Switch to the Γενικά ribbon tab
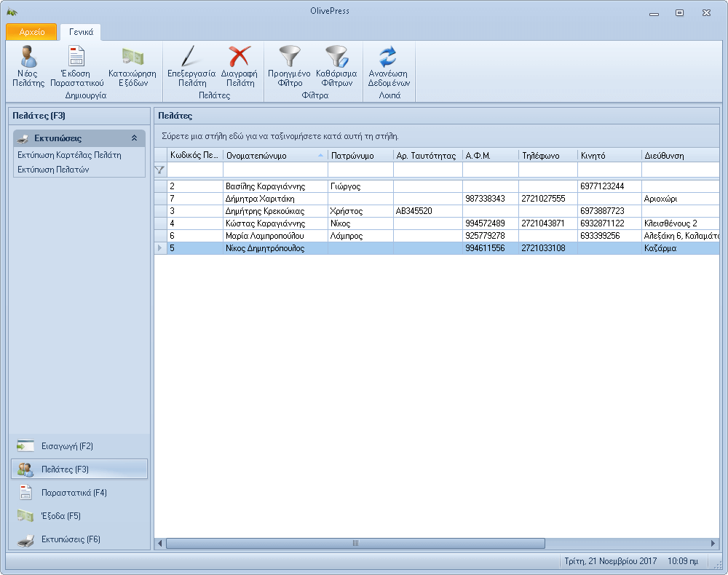The width and height of the screenshot is (728, 575). point(81,32)
